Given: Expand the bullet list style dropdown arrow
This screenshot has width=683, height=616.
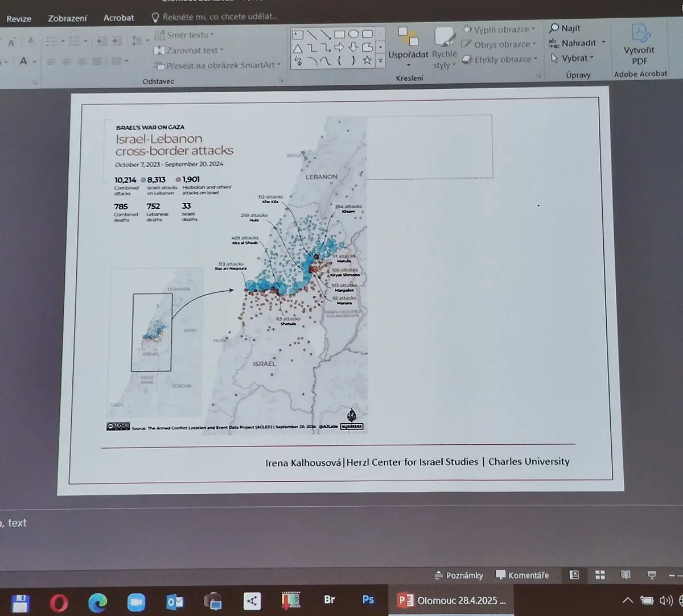Looking at the screenshot, I should pyautogui.click(x=62, y=42).
